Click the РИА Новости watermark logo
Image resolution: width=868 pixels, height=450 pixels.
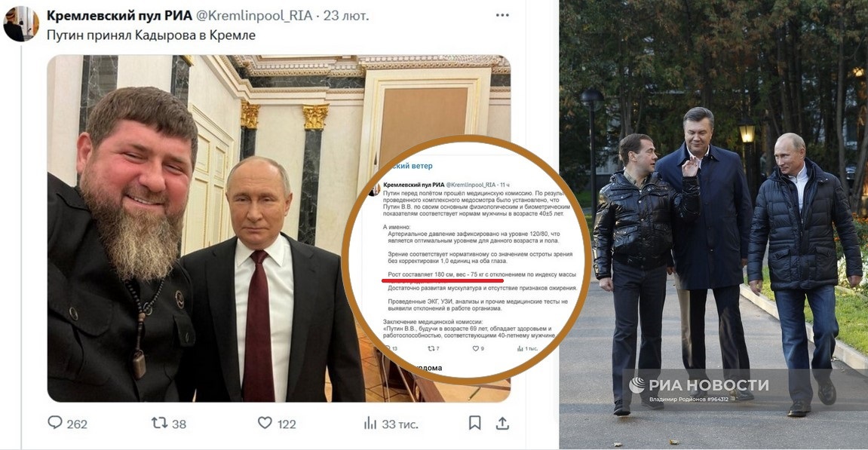pos(698,385)
